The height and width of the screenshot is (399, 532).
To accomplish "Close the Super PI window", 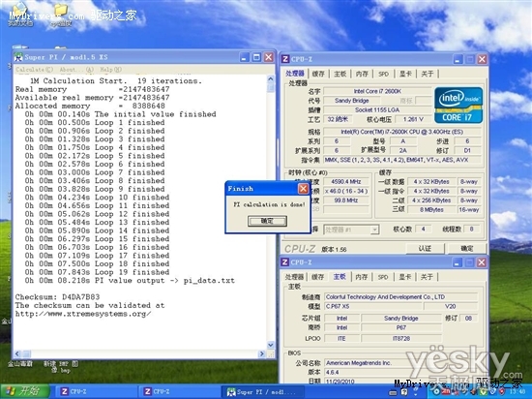I will (x=269, y=57).
